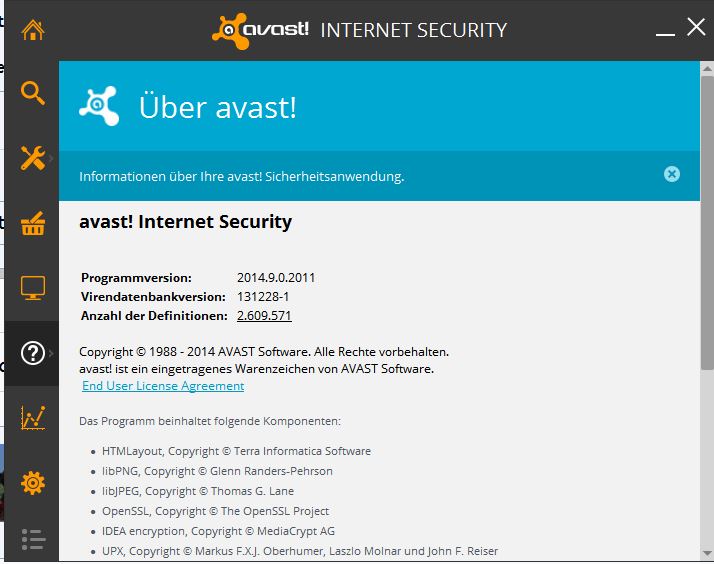Expand the submenu arrow beside Help icon
714x564 pixels.
click(x=52, y=353)
